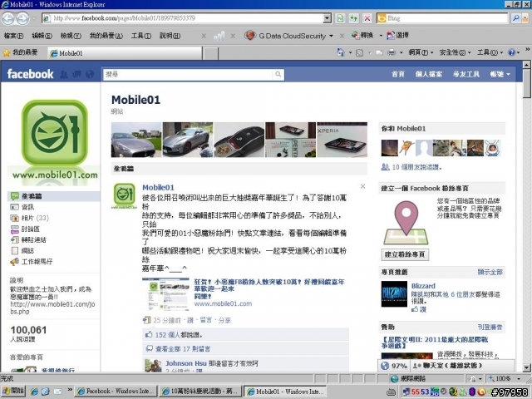Expand the Facebook 帳號 account dropdown
The height and width of the screenshot is (399, 532).
coord(500,74)
